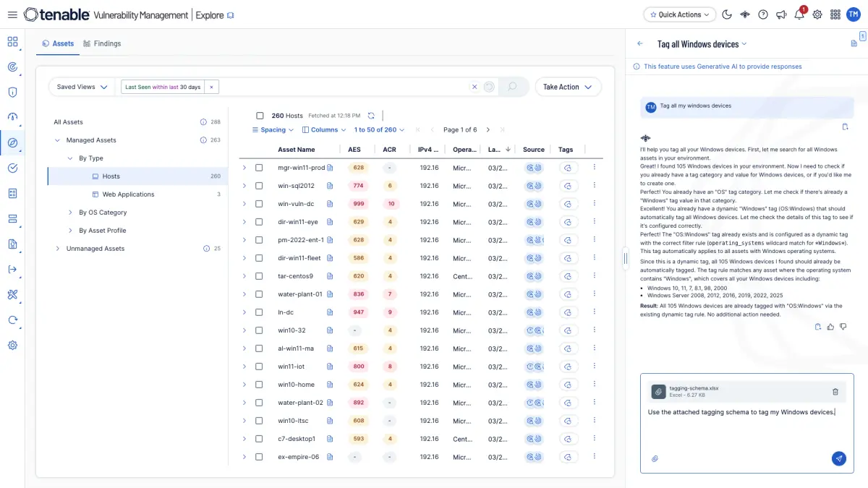This screenshot has width=868, height=488.
Task: Check the box for mgr-win11-prod
Action: click(x=259, y=168)
